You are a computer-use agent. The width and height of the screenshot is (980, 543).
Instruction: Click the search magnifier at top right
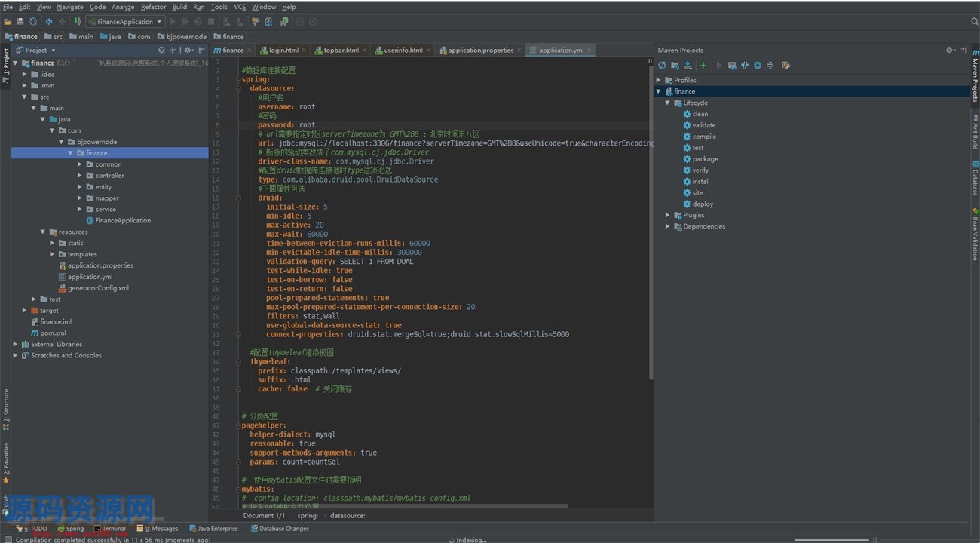tap(975, 22)
